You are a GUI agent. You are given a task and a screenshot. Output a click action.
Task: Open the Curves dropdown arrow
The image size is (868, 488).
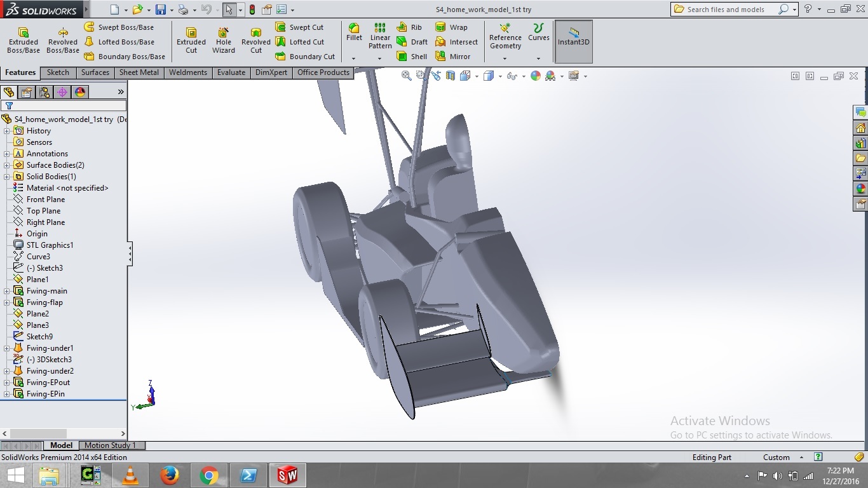(538, 58)
